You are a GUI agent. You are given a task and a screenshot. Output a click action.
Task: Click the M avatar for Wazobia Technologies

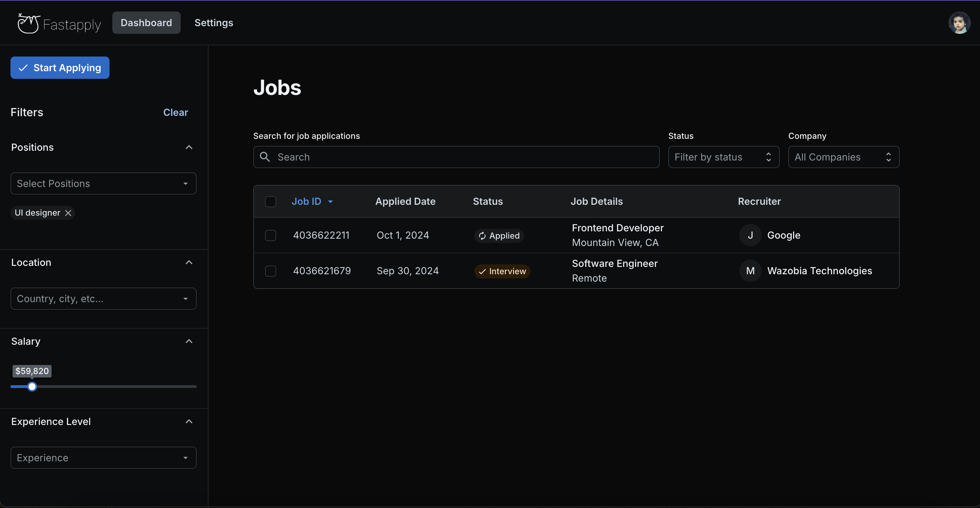pos(750,271)
